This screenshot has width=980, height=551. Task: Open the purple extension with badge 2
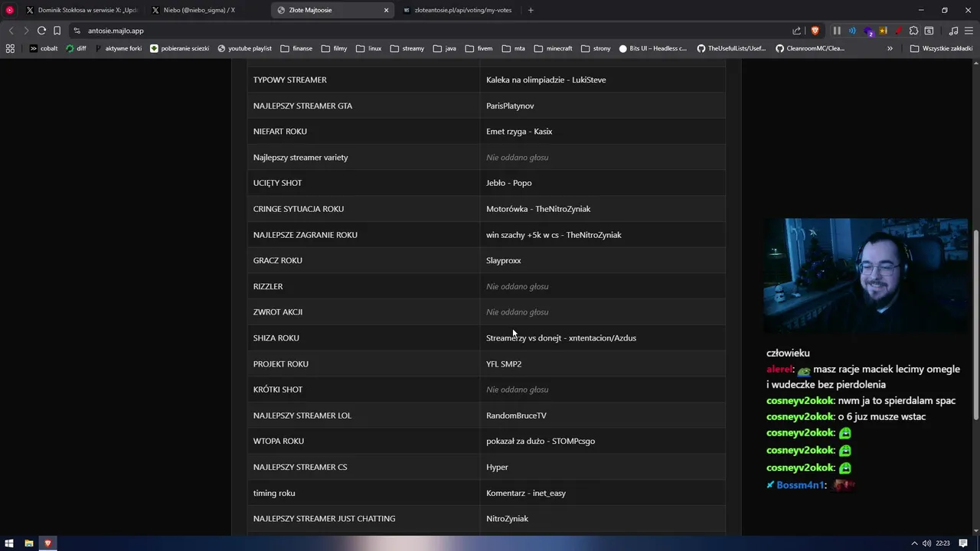[x=868, y=31]
